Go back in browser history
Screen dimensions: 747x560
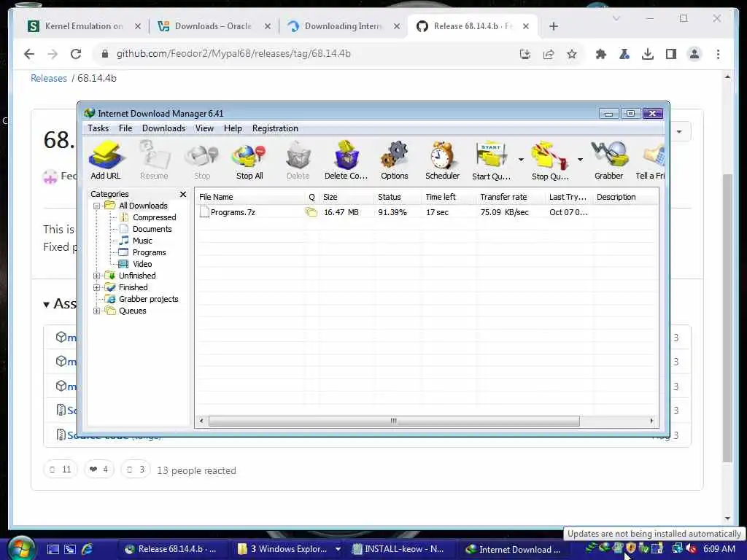coord(29,54)
